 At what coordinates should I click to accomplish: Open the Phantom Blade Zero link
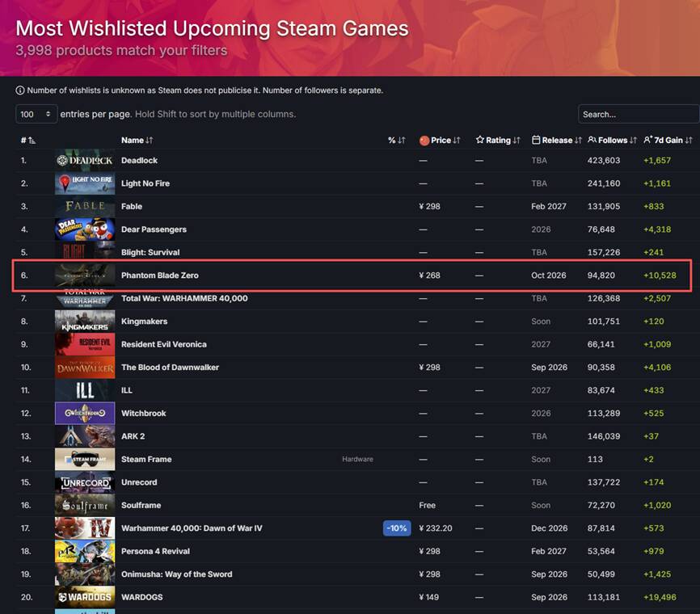coord(160,275)
